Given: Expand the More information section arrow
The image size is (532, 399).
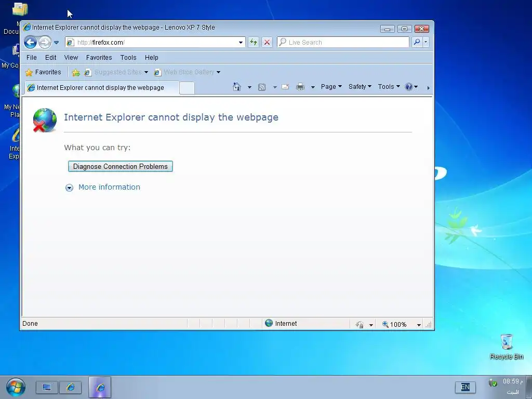Looking at the screenshot, I should tap(69, 188).
